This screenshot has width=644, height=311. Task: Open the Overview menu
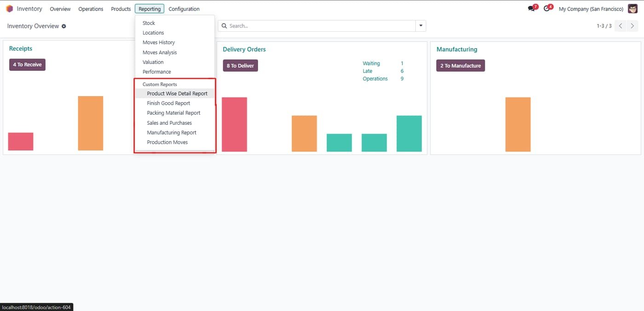[x=60, y=9]
